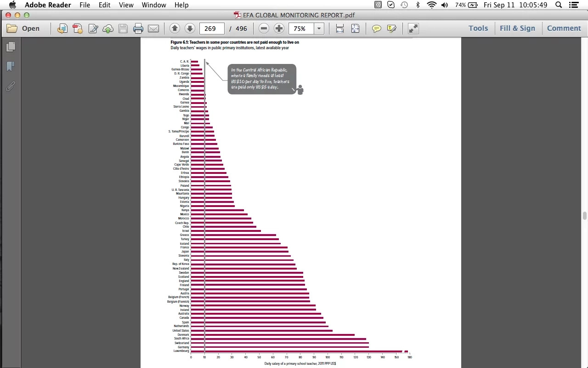Show bookmarks panel in left sidebar
The height and width of the screenshot is (368, 588).
click(x=11, y=67)
